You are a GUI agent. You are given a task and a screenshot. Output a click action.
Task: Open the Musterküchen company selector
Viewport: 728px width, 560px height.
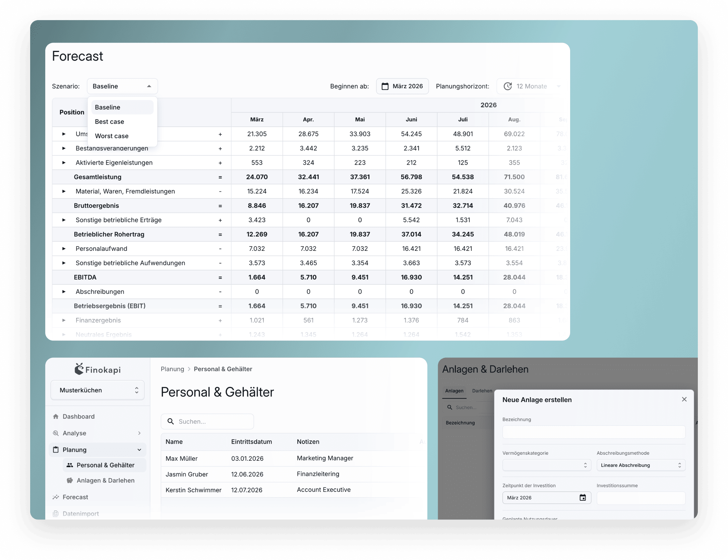click(x=97, y=390)
